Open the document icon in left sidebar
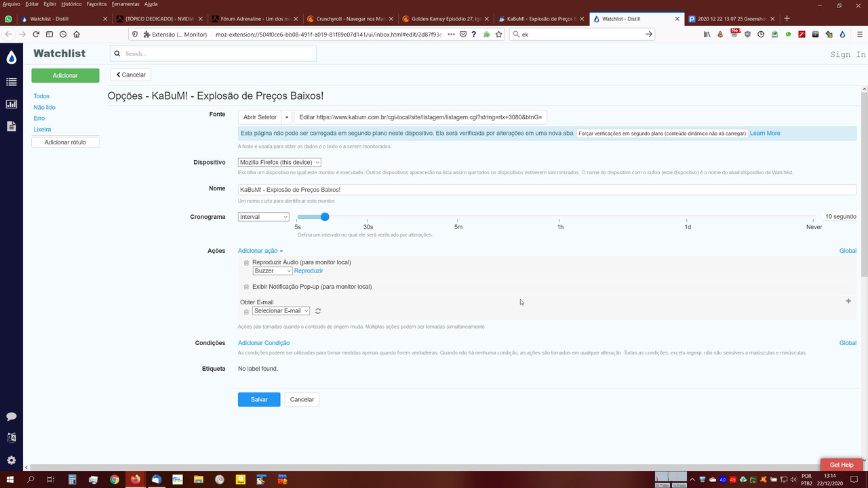Screen dimensions: 868x488 tap(11, 126)
